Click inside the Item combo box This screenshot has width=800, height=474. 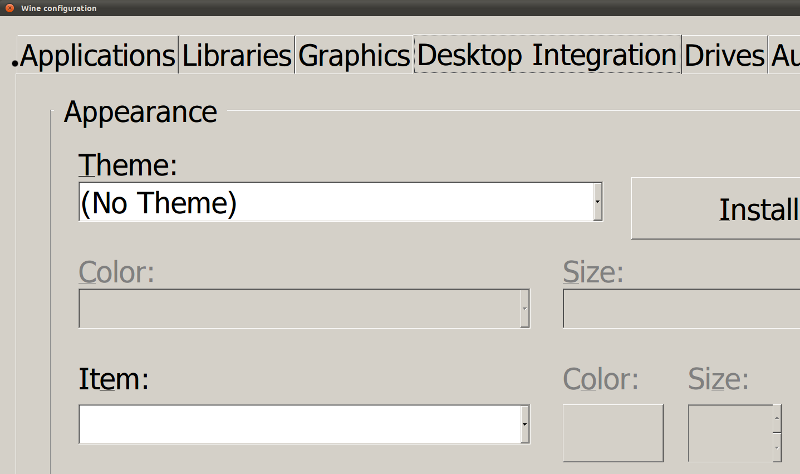298,424
